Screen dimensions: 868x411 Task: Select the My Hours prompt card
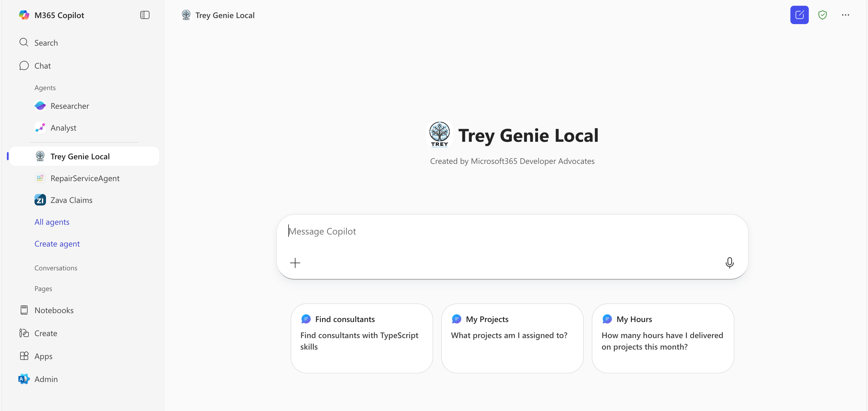coord(662,338)
